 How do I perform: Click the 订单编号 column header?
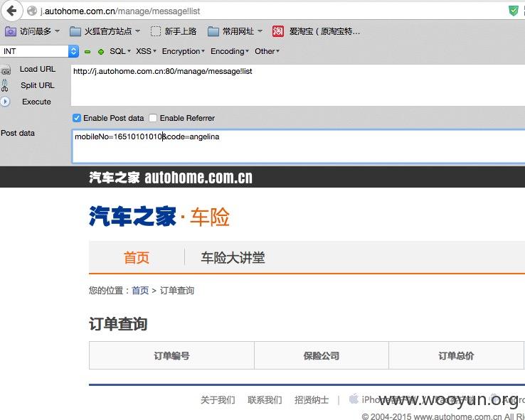click(171, 355)
